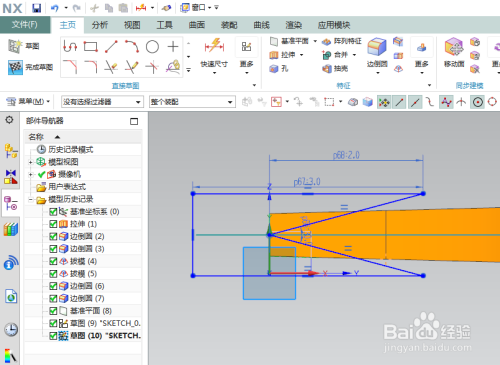The image size is (500, 365).
Task: Select the Arc sketch tool
Action: coord(132,47)
